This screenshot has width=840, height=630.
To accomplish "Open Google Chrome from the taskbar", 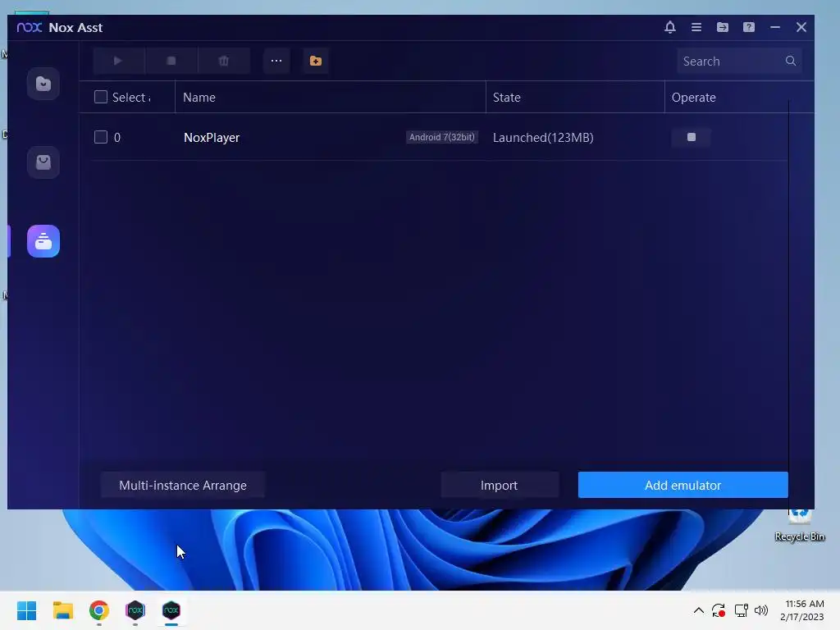I will coord(99,610).
